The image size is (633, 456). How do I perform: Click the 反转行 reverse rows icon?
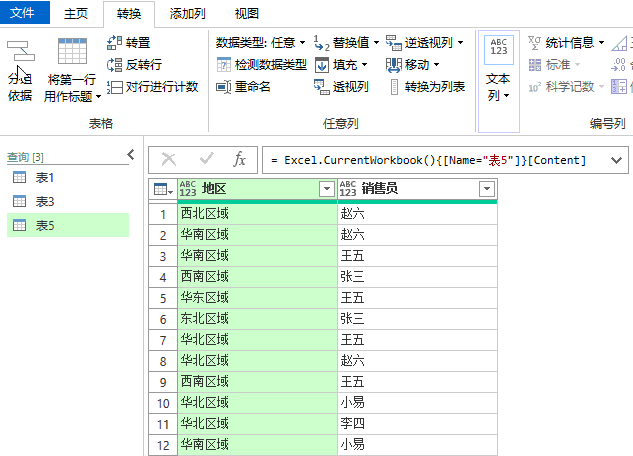114,65
